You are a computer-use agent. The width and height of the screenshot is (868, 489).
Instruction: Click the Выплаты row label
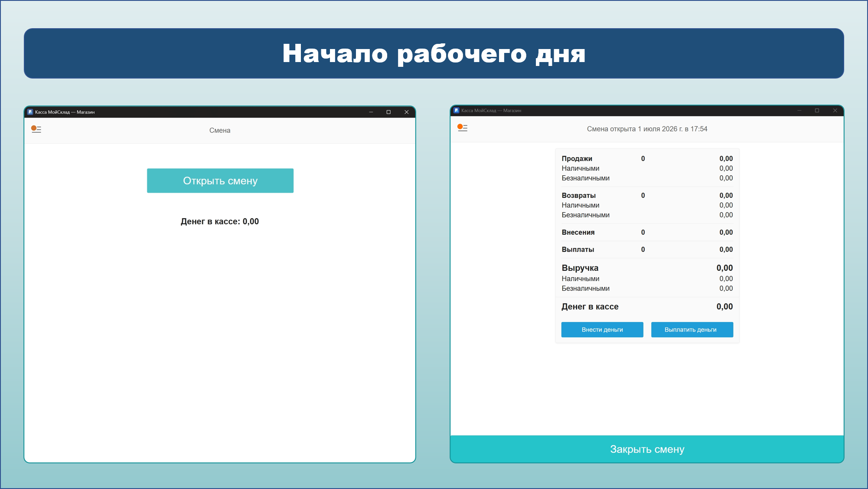(x=578, y=249)
